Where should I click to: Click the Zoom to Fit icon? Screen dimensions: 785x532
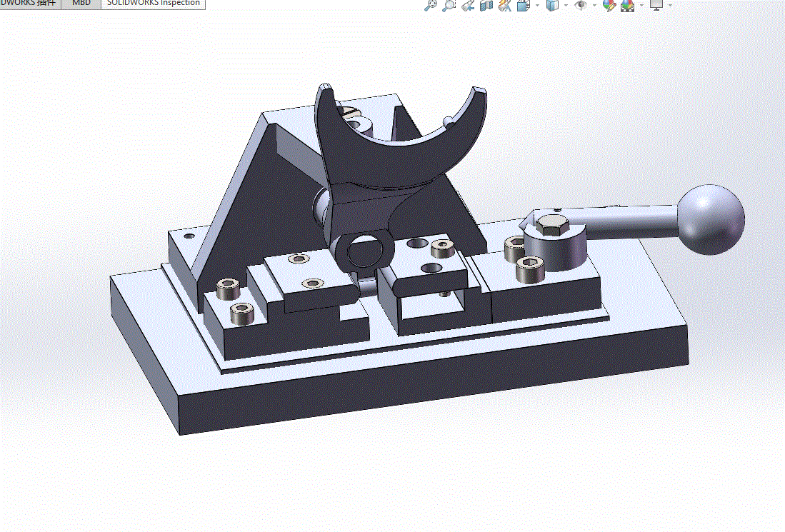[x=430, y=5]
